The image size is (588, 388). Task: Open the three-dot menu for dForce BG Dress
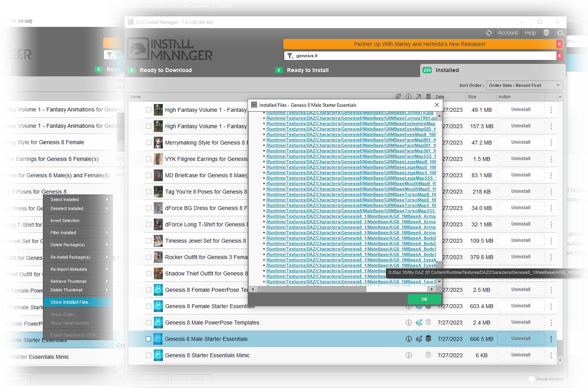click(551, 208)
